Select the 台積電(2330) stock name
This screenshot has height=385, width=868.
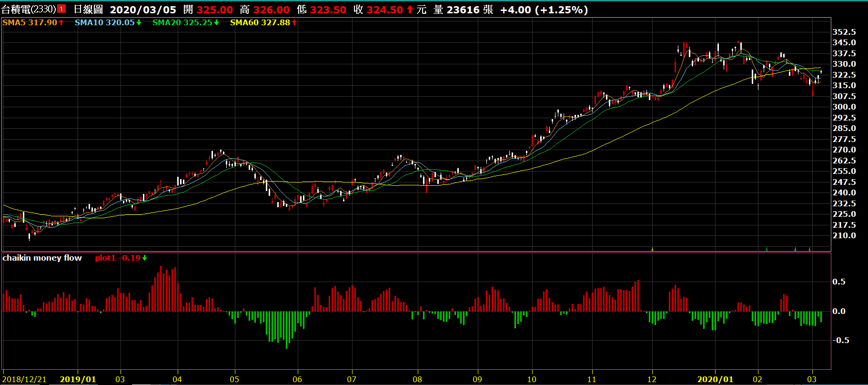click(29, 10)
